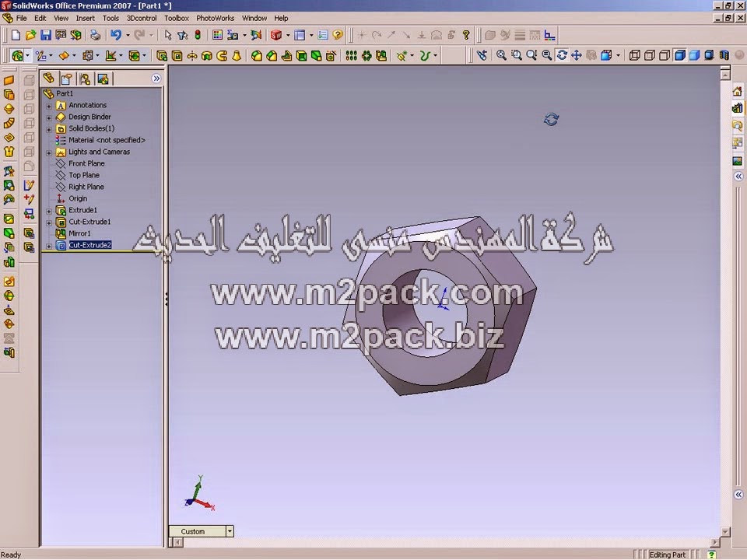Print the document with the printer icon

(95, 35)
